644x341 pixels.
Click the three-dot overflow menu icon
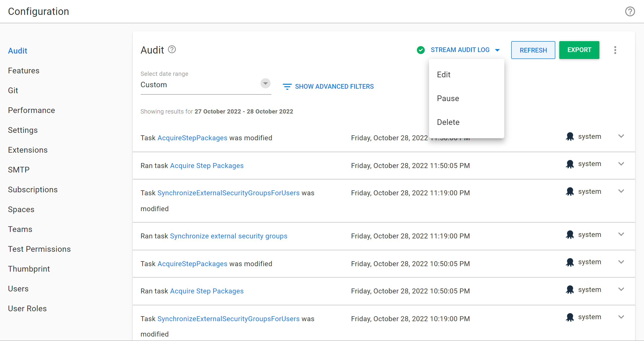615,50
